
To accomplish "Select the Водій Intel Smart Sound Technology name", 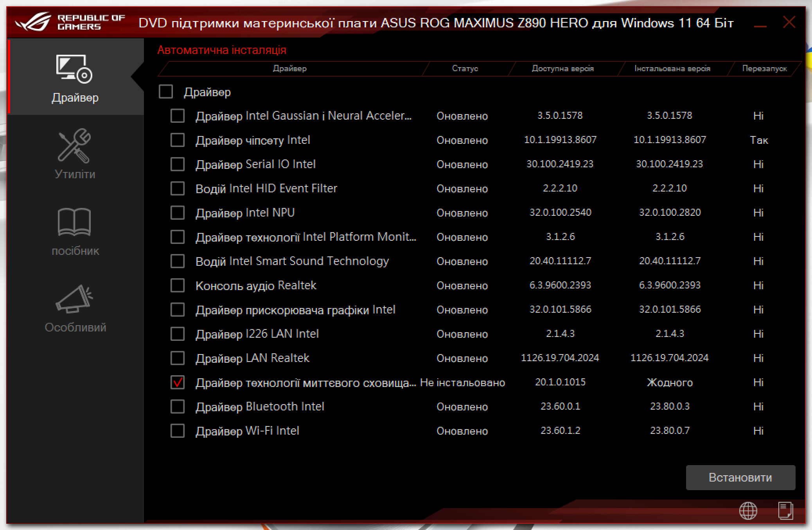I will point(292,261).
